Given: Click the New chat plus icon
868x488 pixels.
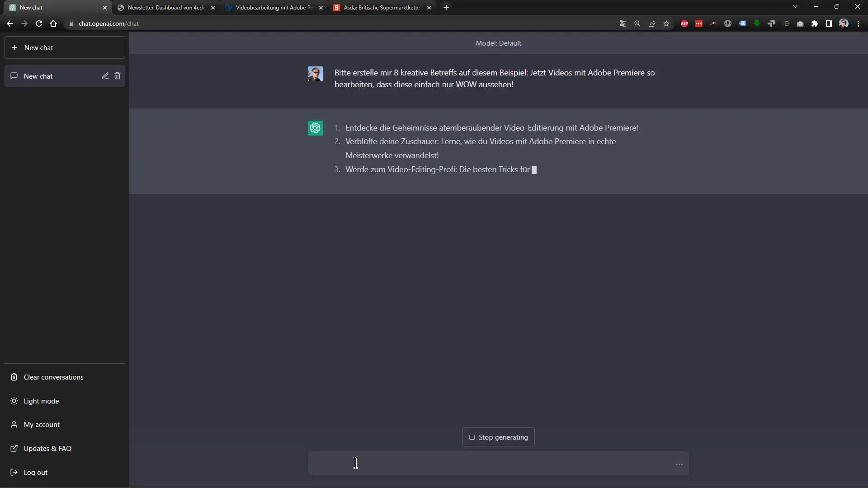Looking at the screenshot, I should [14, 47].
